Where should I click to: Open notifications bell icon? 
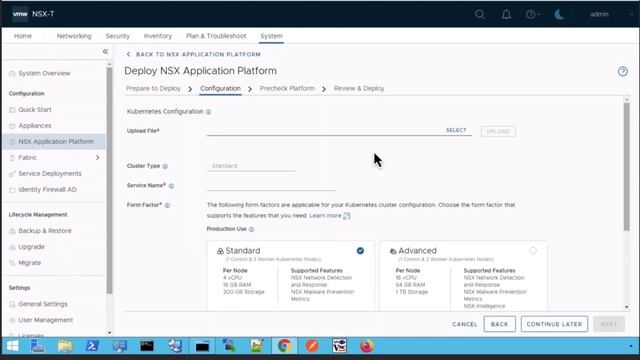pos(506,14)
